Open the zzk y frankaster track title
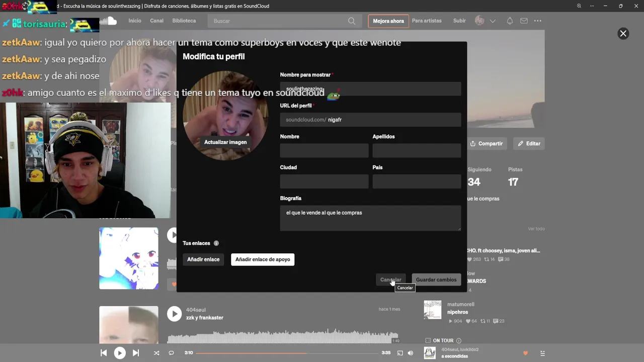Screen dimensions: 644x362 205,318
